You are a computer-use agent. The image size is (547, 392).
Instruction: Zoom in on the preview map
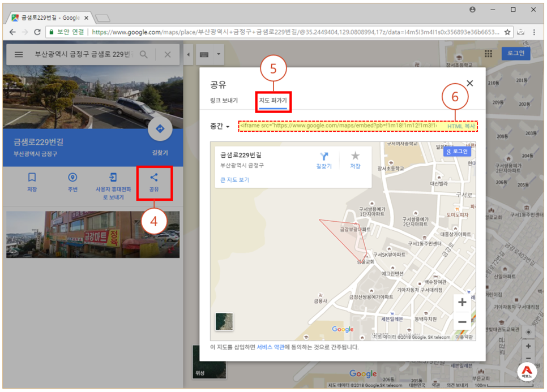(462, 302)
